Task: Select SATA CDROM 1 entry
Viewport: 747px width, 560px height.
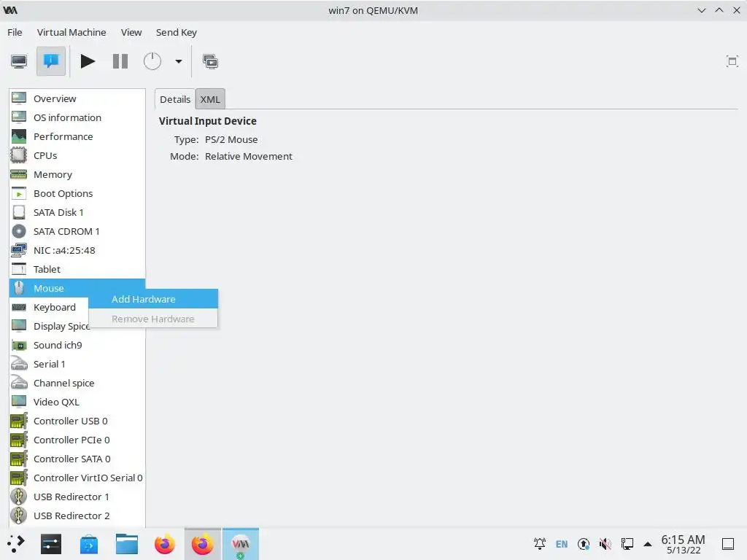Action: pyautogui.click(x=77, y=231)
